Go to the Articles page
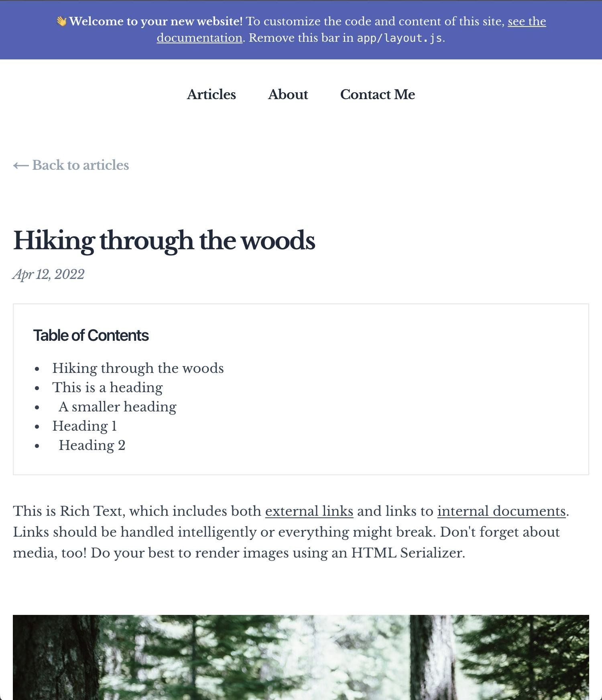Image resolution: width=602 pixels, height=700 pixels. coord(212,94)
